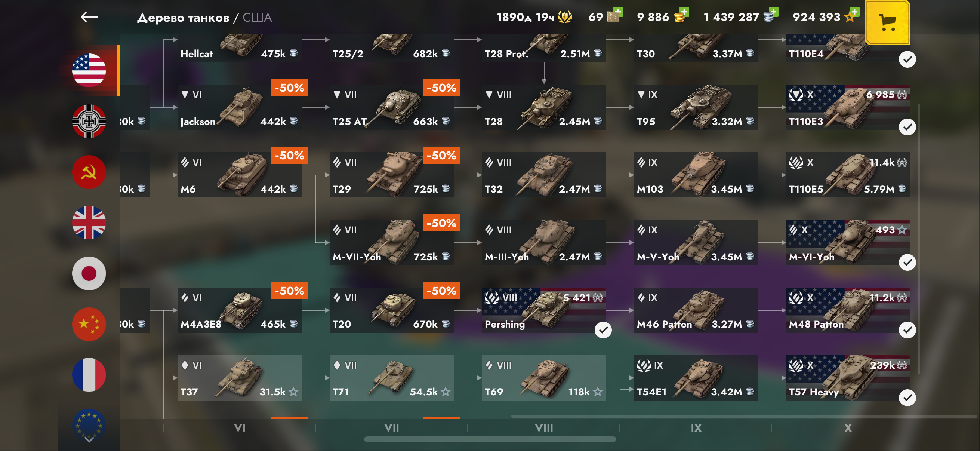Click the horizontal tier scrollbar
980x451 pixels.
490,439
